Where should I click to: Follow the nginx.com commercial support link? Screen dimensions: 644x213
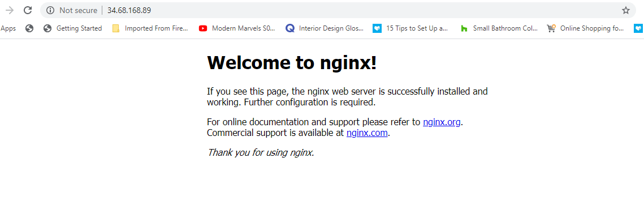(x=367, y=133)
